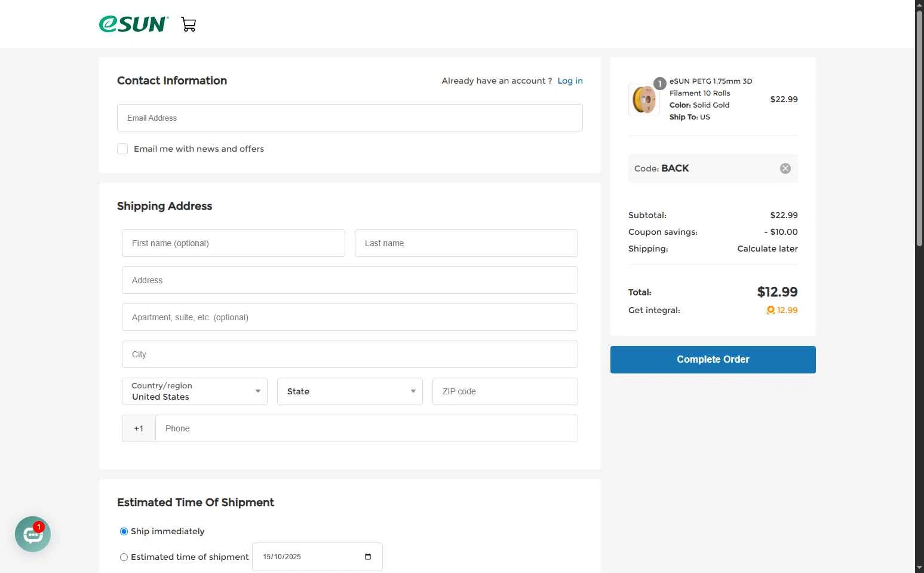
Task: Click the filament product thumbnail
Action: pyautogui.click(x=644, y=100)
